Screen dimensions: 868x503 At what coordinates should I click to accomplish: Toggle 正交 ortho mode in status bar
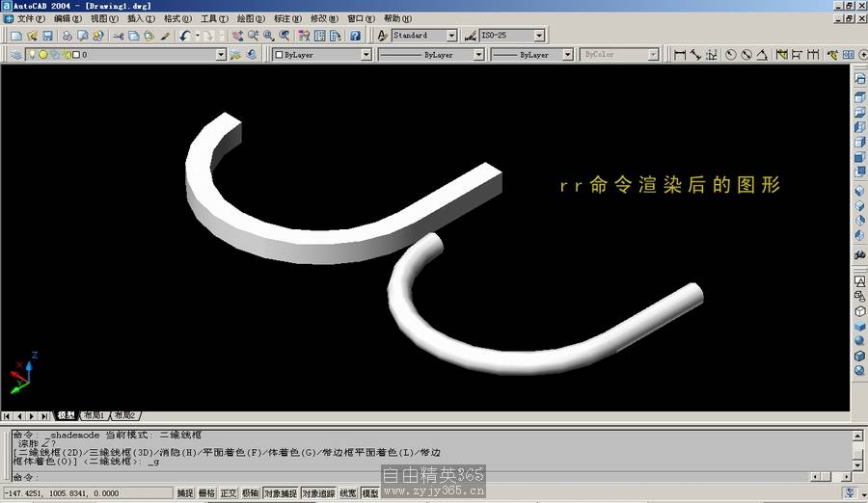click(x=229, y=493)
